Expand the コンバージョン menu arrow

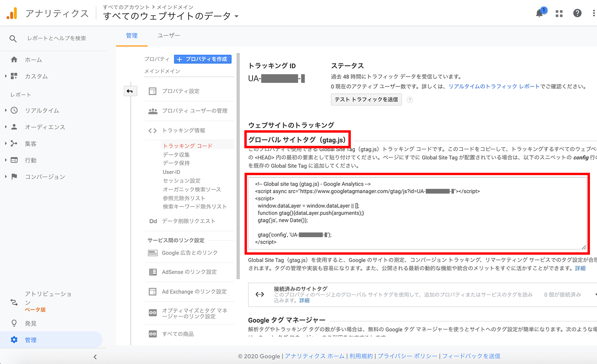tap(6, 177)
